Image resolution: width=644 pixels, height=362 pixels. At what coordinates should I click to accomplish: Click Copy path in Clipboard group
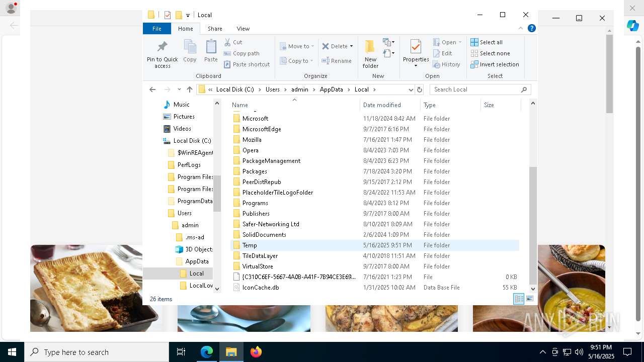click(242, 53)
